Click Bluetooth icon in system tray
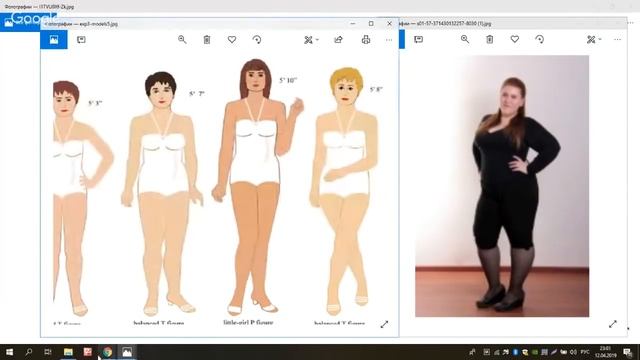Image resolution: width=640 pixels, height=360 pixels. coord(515,352)
